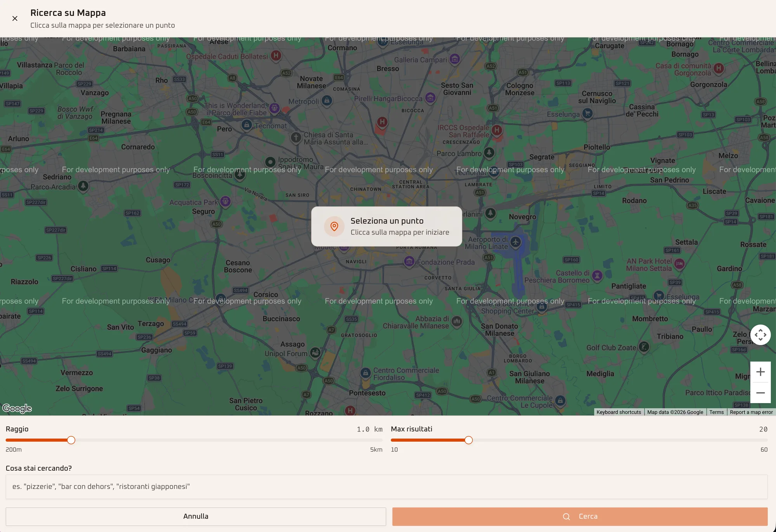The height and width of the screenshot is (532, 776).
Task: Click the Google logo on the map
Action: (x=17, y=408)
